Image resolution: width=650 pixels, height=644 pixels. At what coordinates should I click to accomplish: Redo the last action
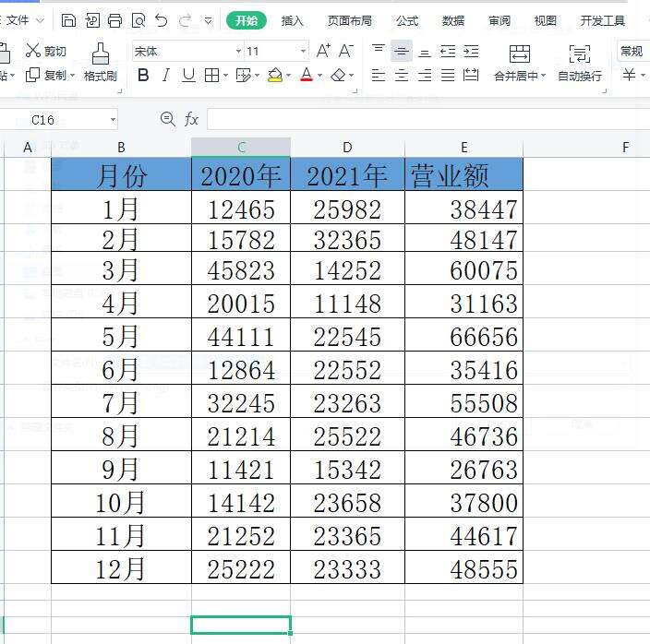(x=185, y=20)
